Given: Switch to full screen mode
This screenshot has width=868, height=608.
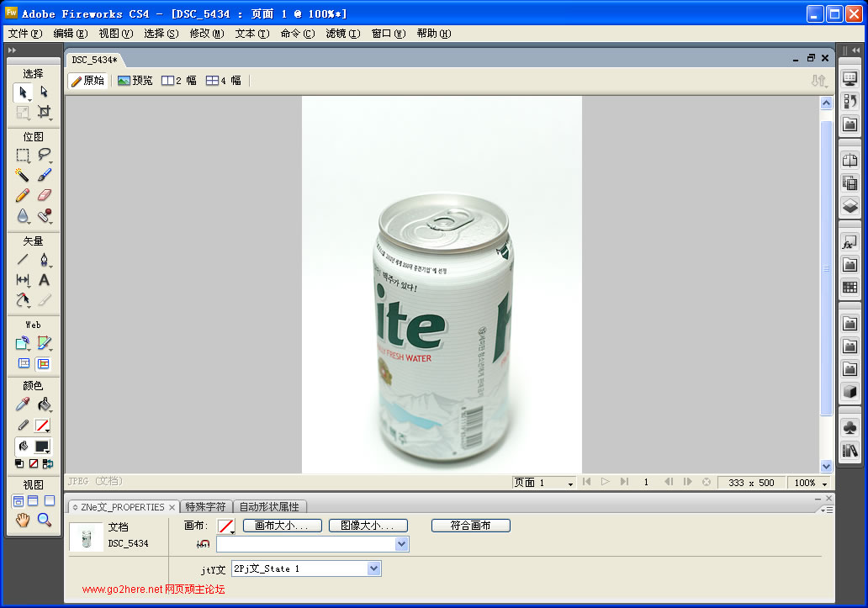Looking at the screenshot, I should (50, 501).
